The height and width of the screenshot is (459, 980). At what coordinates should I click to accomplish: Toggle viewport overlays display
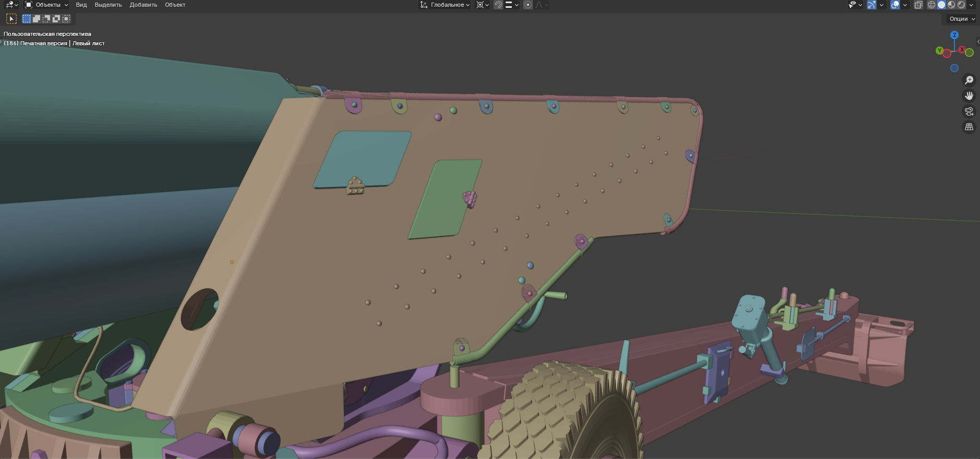895,5
